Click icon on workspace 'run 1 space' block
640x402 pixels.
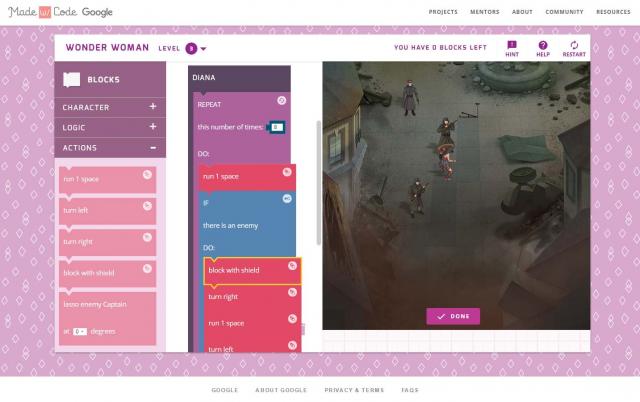click(286, 171)
